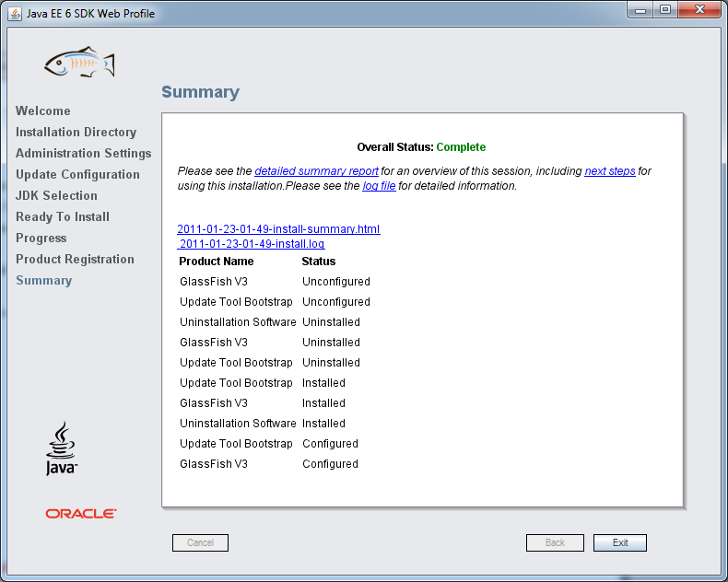Screen dimensions: 728x582
Task: Click GlassFish V3 in the Installed row
Action: point(214,403)
